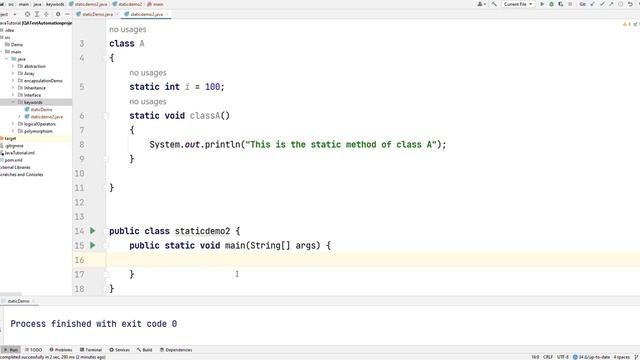Screen dimensions: 640x360
Task: Close the staticDemo.java editor tab
Action: point(117,14)
